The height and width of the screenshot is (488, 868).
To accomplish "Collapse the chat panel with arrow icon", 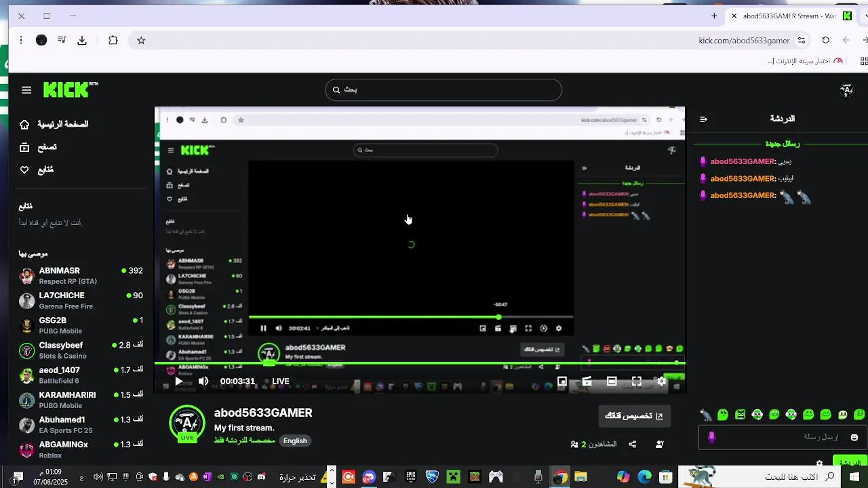I will point(703,119).
